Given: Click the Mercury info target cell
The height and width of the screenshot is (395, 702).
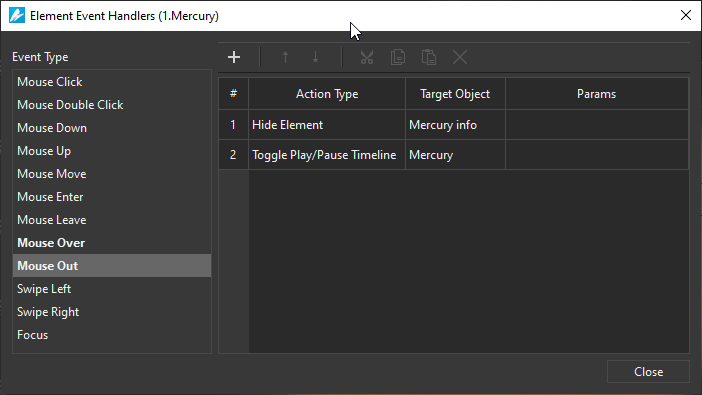Looking at the screenshot, I should 455,125.
